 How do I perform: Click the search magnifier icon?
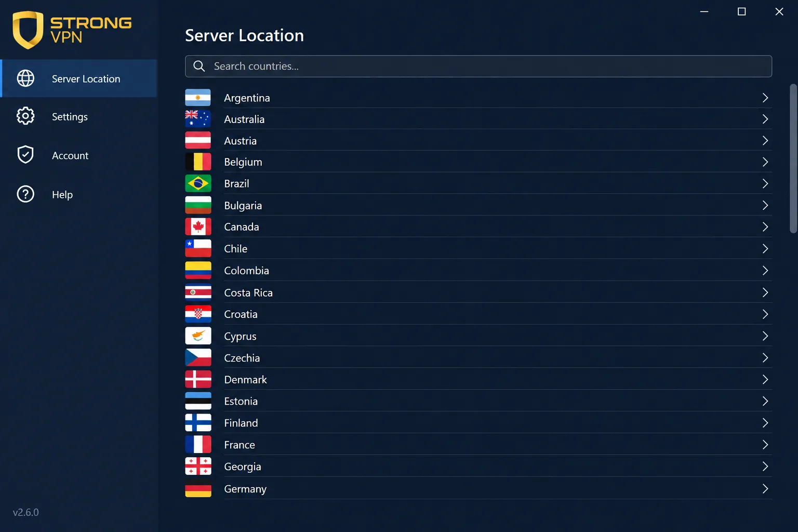pos(199,66)
